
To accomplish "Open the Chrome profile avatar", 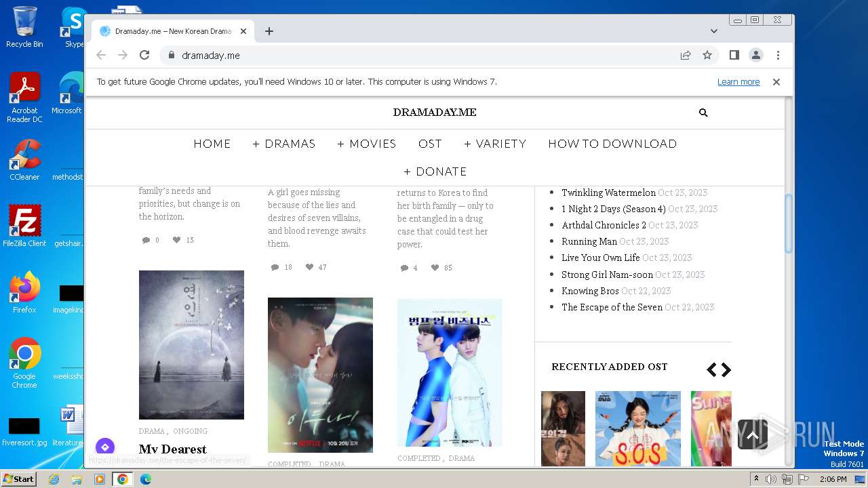I will (x=756, y=56).
